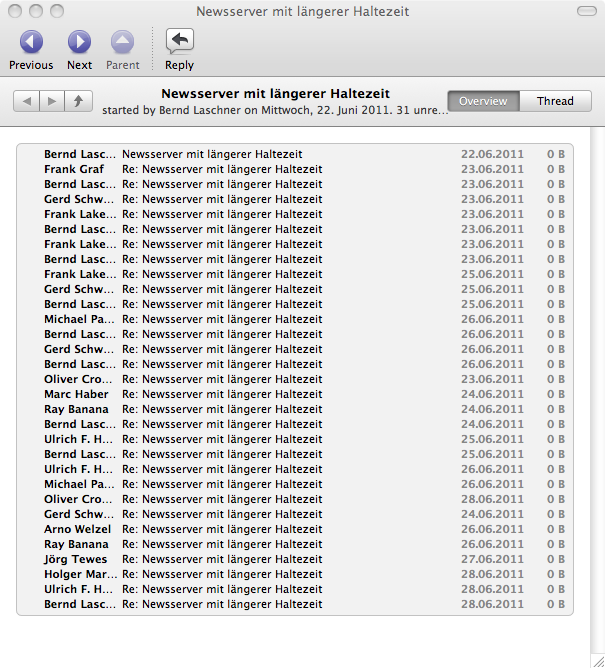Click the Previous arrow toolbar icon
The height and width of the screenshot is (668, 605).
pyautogui.click(x=31, y=42)
